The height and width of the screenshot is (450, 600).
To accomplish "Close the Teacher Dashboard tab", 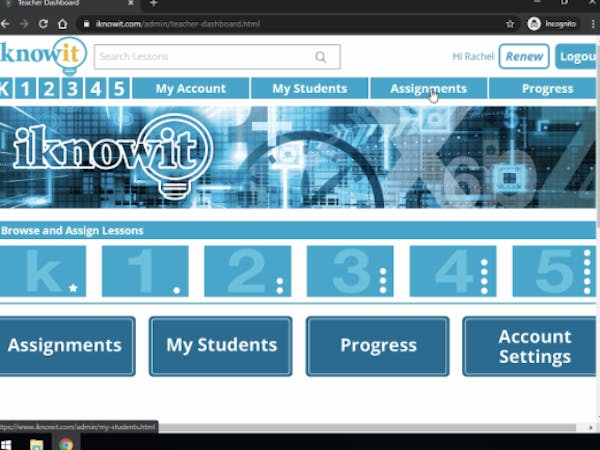I will pyautogui.click(x=131, y=3).
